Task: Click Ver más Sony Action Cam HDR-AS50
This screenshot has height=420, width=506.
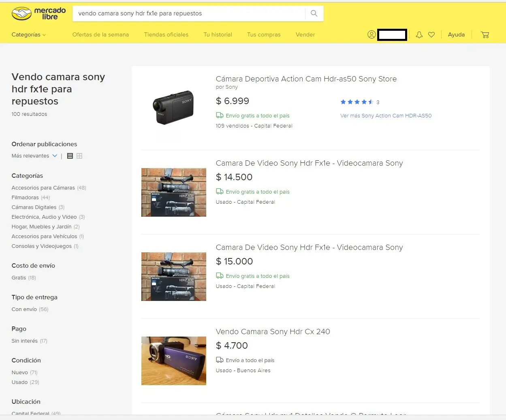Action: (386, 116)
